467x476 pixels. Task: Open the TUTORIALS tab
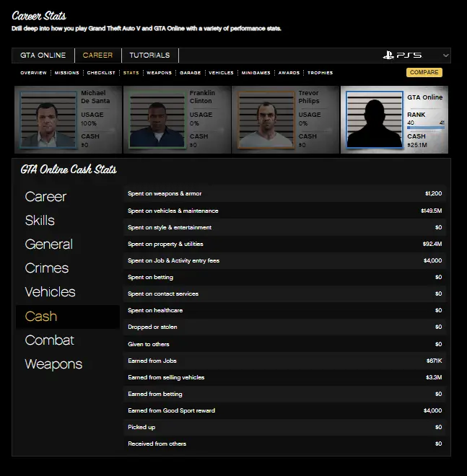point(149,56)
